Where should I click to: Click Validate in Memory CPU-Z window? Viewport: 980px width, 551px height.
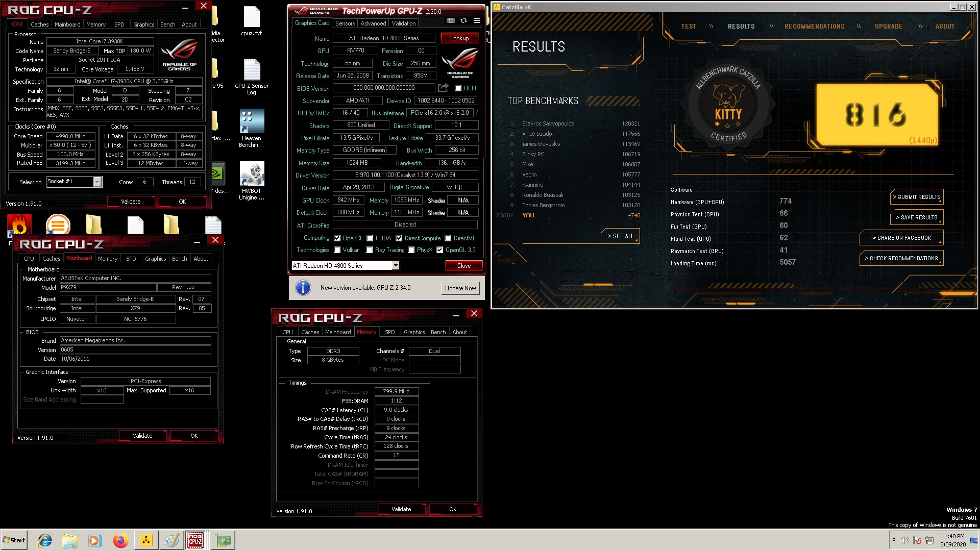401,509
